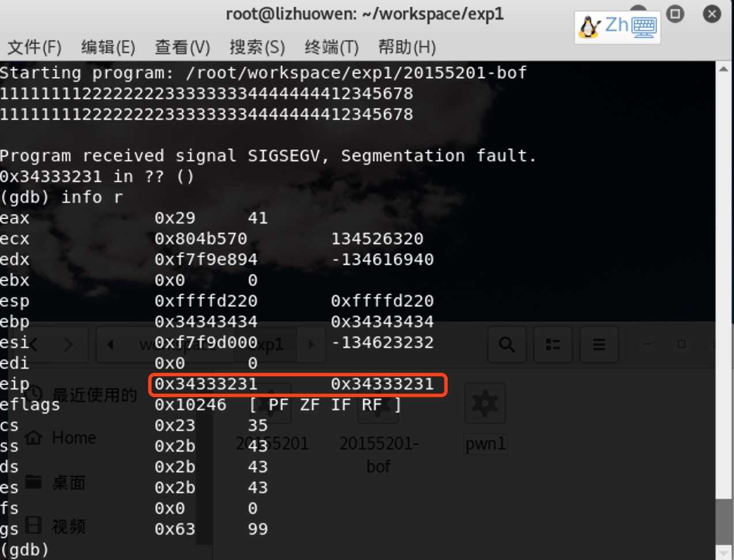Select 最近使用的 in file manager sidebar
734x560 pixels.
click(95, 395)
